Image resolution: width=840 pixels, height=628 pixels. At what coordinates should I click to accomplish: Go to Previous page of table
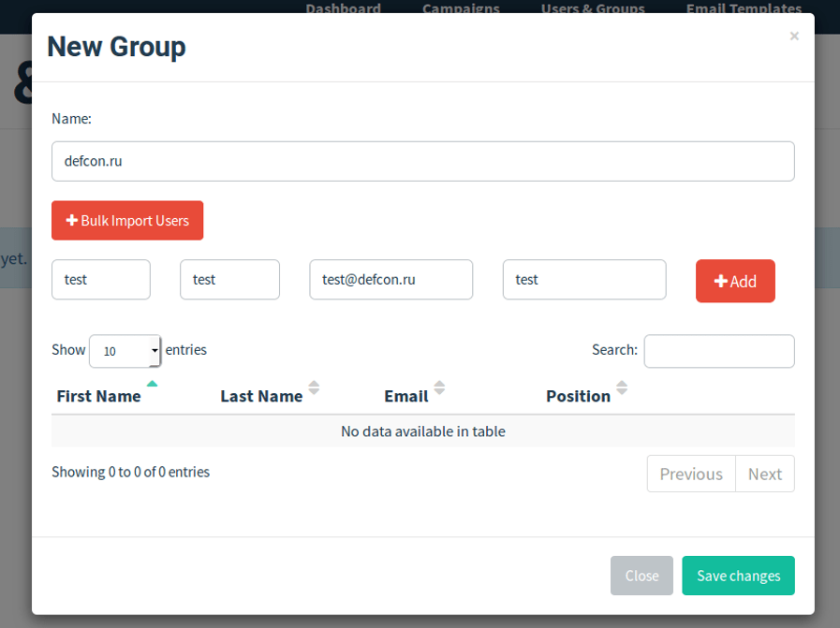(x=691, y=474)
